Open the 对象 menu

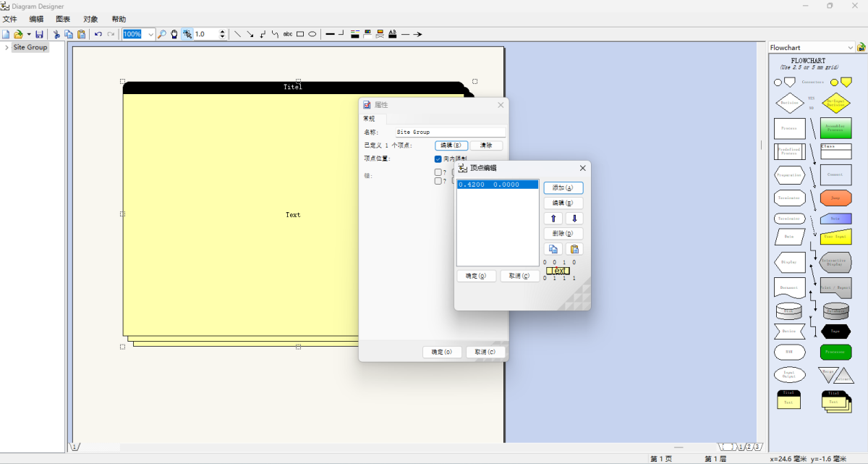[x=90, y=19]
